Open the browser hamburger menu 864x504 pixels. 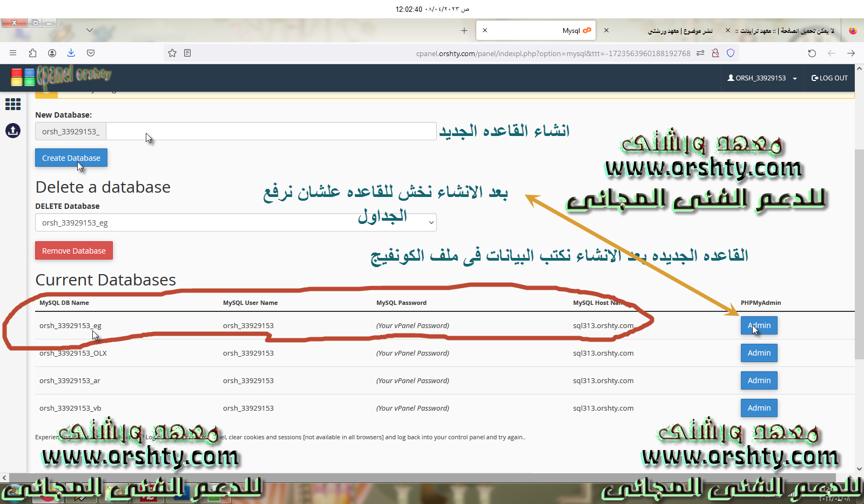pos(13,53)
